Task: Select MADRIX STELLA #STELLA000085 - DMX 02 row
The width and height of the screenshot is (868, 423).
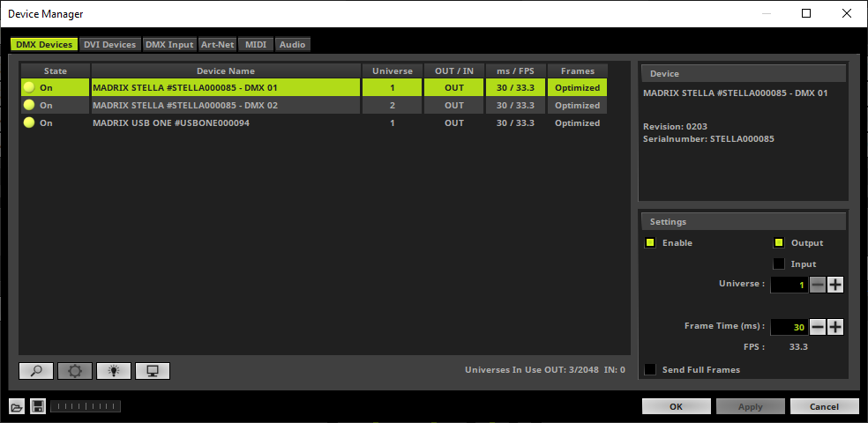Action: [x=314, y=105]
